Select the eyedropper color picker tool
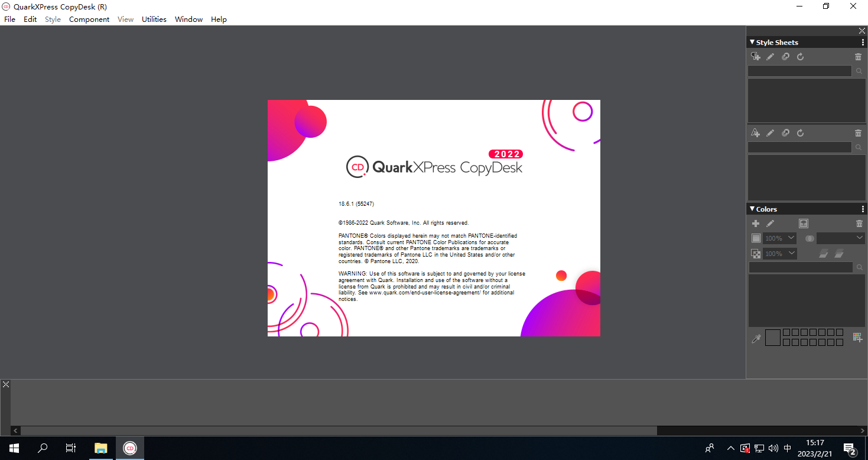 coord(756,339)
